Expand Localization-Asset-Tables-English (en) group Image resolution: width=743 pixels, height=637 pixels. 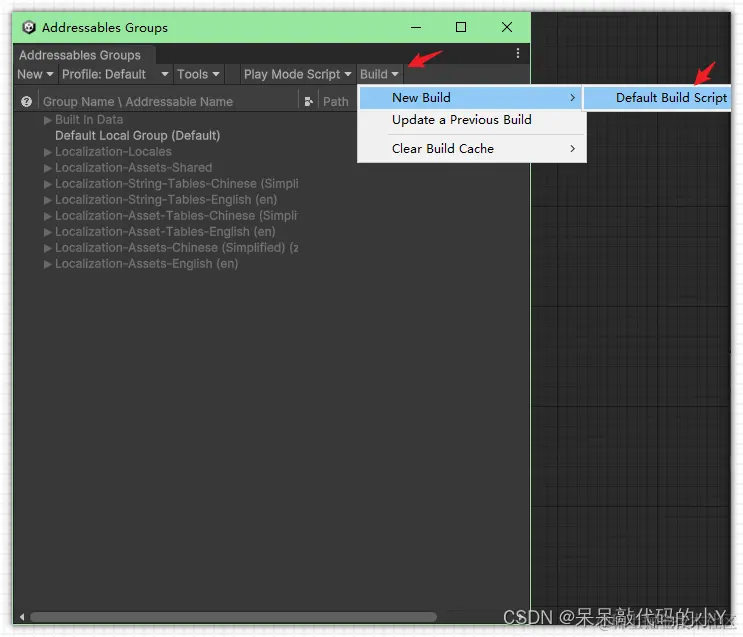coord(47,233)
